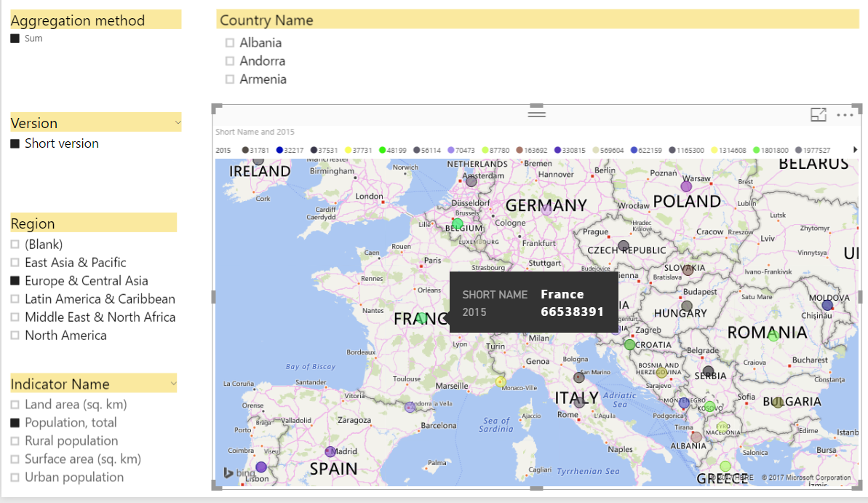
Task: Open the Indicator Name slicer dropdown chevron
Action: pyautogui.click(x=173, y=383)
